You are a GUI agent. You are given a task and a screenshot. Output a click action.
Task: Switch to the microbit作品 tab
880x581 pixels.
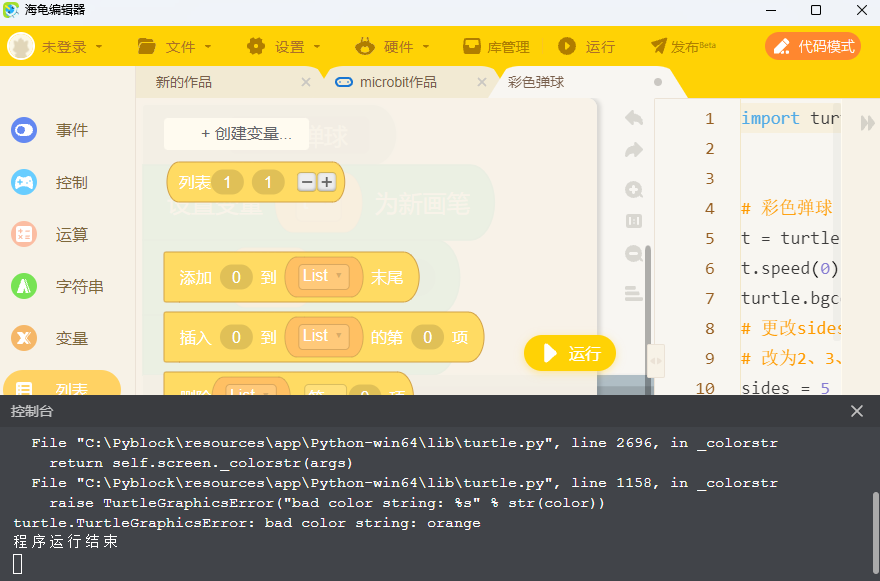[397, 82]
